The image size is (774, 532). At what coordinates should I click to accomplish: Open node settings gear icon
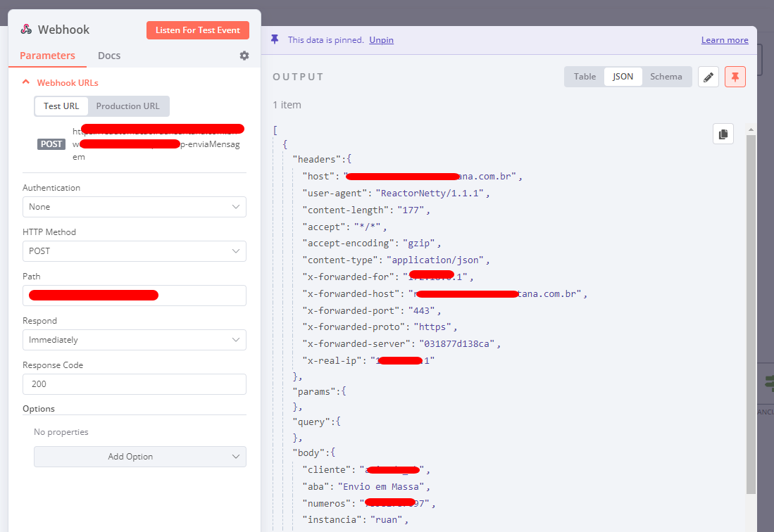click(244, 56)
